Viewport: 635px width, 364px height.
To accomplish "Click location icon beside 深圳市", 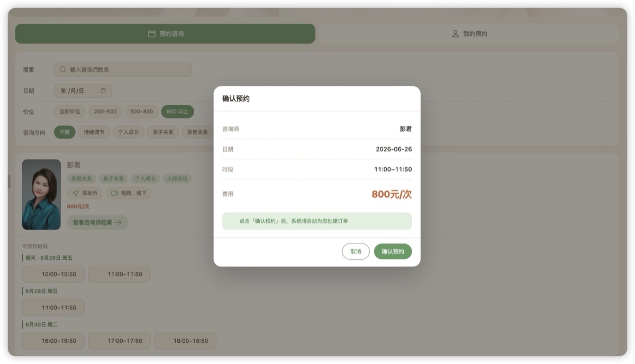I will click(x=76, y=193).
